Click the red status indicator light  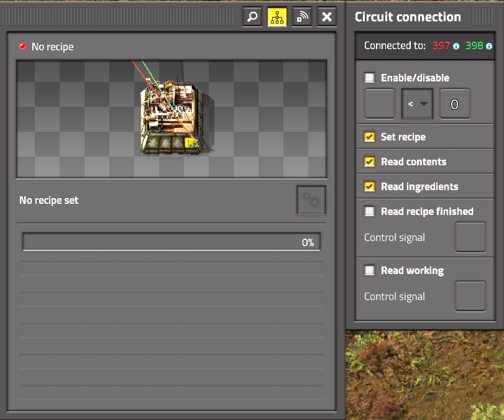coord(22,46)
